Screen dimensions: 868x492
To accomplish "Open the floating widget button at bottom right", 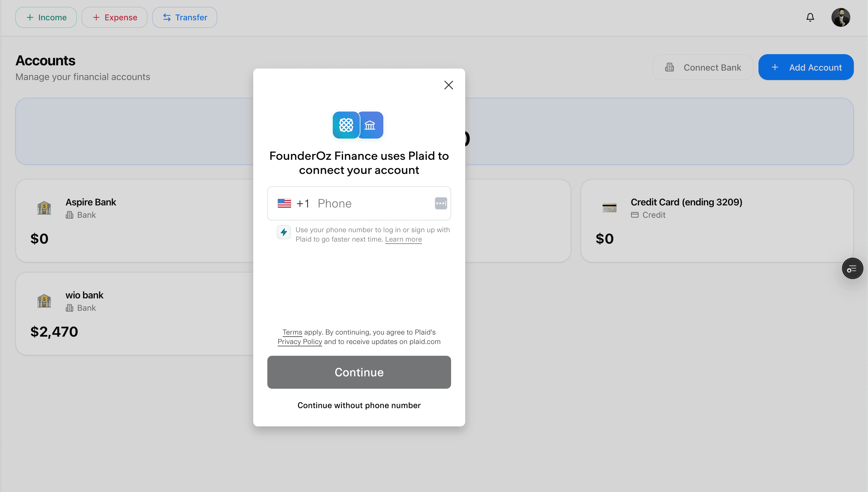I will click(x=852, y=268).
